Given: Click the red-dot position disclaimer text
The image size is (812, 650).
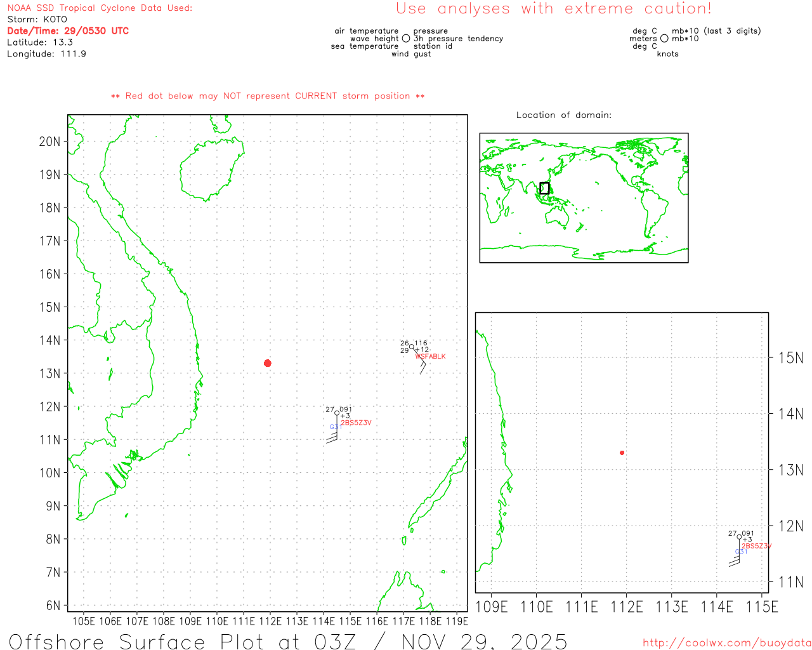Looking at the screenshot, I should [268, 96].
